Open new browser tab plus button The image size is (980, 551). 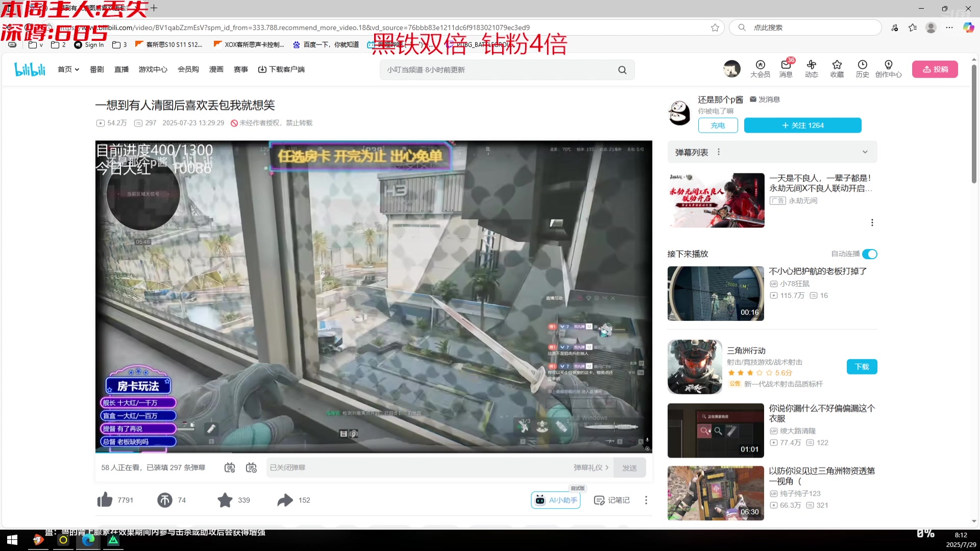(154, 8)
